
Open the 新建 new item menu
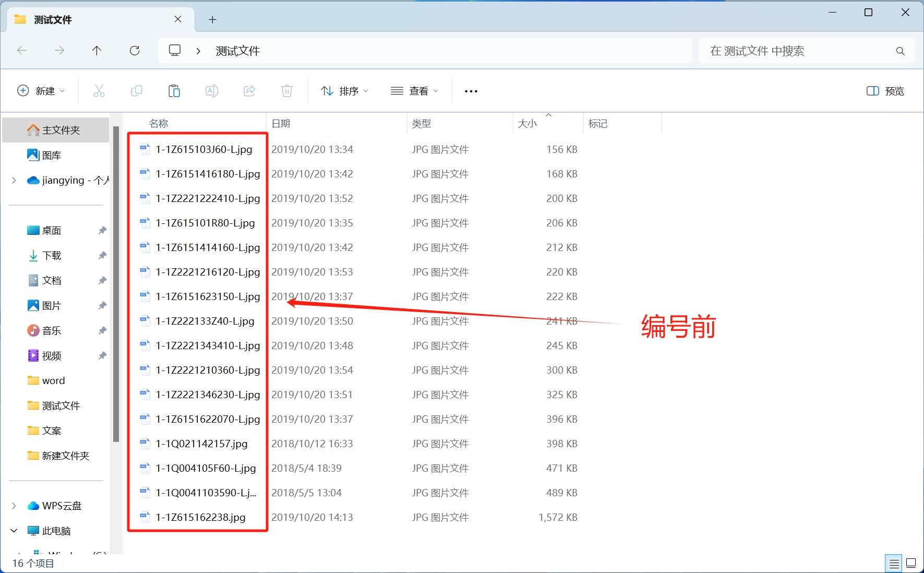[x=42, y=90]
